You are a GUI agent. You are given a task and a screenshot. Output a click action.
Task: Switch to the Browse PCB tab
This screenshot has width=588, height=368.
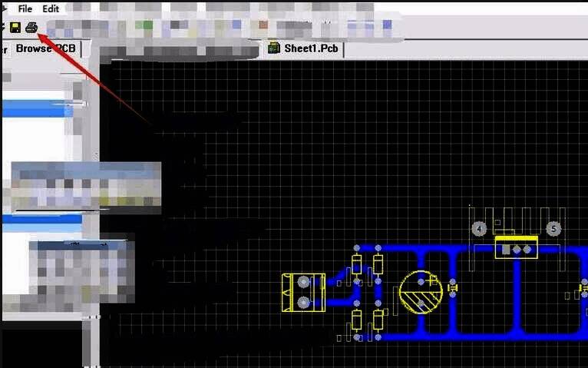45,48
